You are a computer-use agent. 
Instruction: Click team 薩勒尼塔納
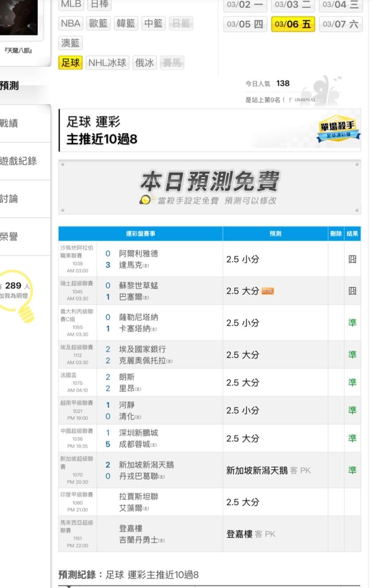[x=138, y=317]
